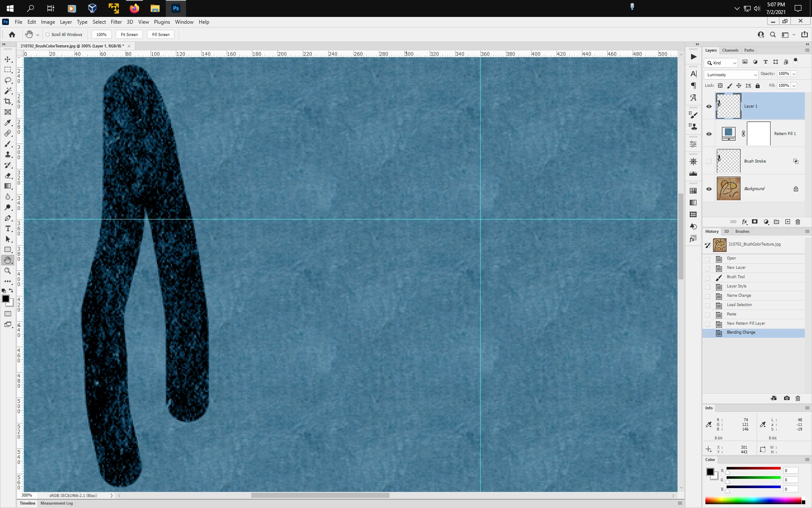Select the Zoom tool in toolbar
Image resolution: width=812 pixels, height=508 pixels.
coord(8,271)
